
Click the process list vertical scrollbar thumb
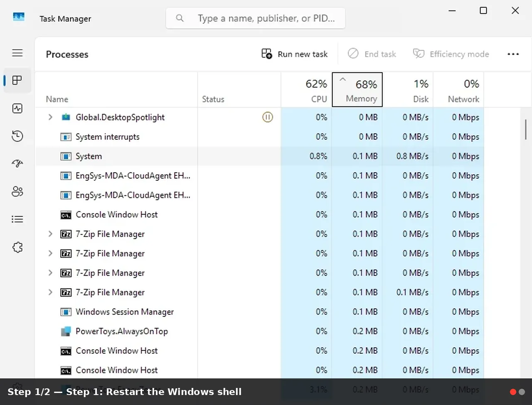click(x=526, y=129)
